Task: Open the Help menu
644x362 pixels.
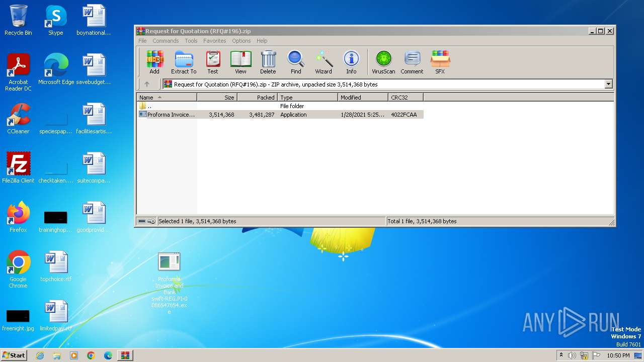Action: tap(262, 41)
